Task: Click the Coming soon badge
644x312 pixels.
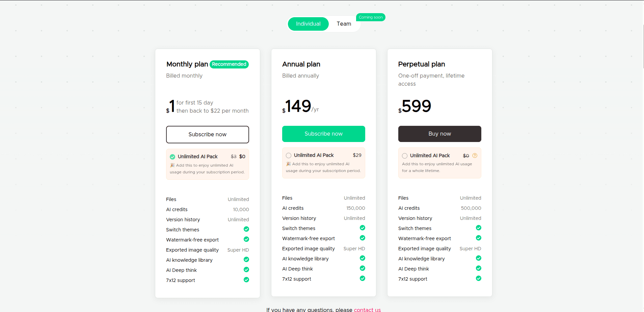Action: tap(371, 17)
